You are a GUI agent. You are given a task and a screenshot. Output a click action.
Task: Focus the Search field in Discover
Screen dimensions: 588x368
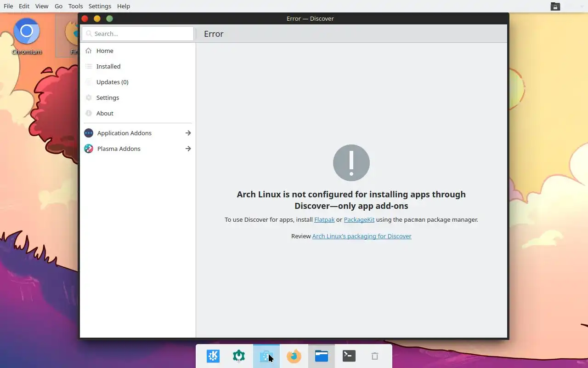138,34
